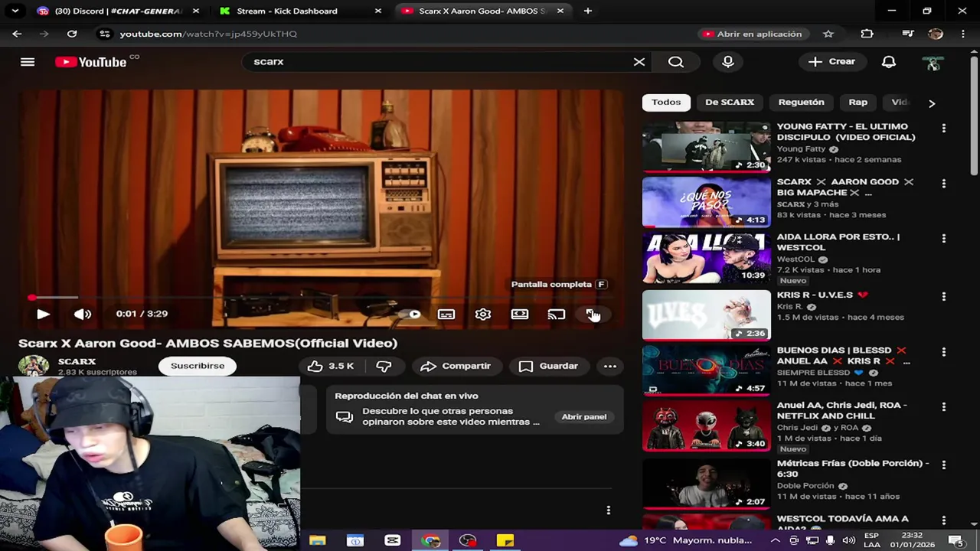The image size is (980, 551).
Task: Select the Reguetón filter chip
Action: pos(802,103)
